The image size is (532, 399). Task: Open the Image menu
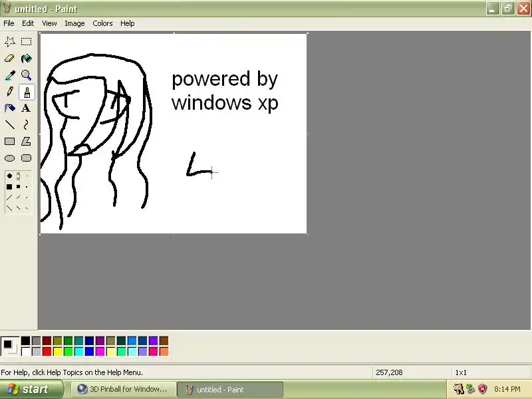(x=74, y=23)
